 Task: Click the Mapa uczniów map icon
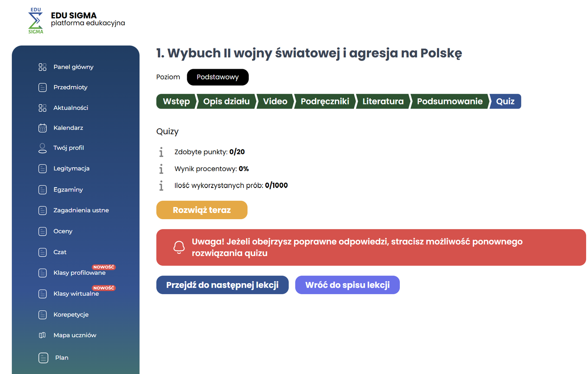43,335
